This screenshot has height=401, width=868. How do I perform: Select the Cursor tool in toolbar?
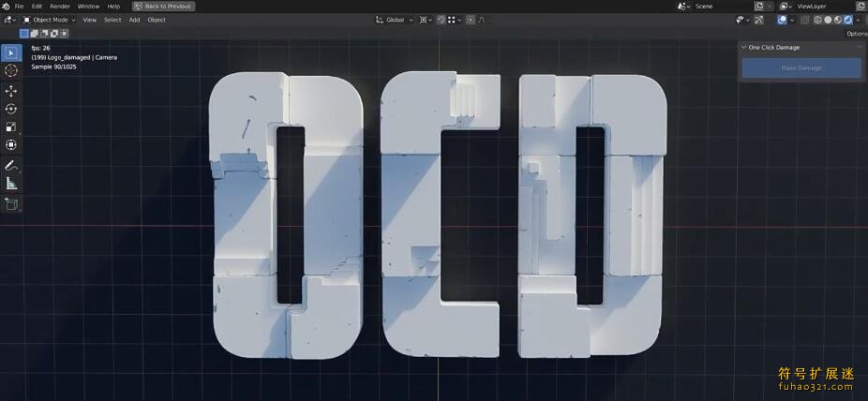click(11, 70)
